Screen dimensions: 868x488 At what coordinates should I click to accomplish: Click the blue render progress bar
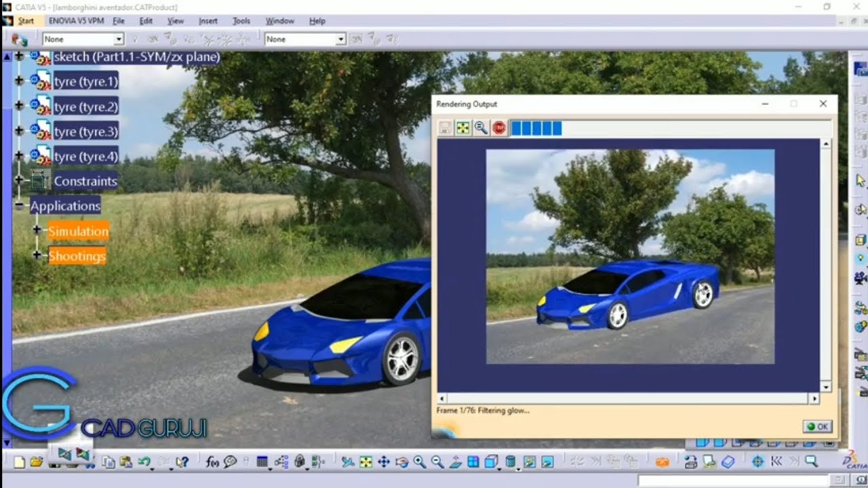point(536,128)
